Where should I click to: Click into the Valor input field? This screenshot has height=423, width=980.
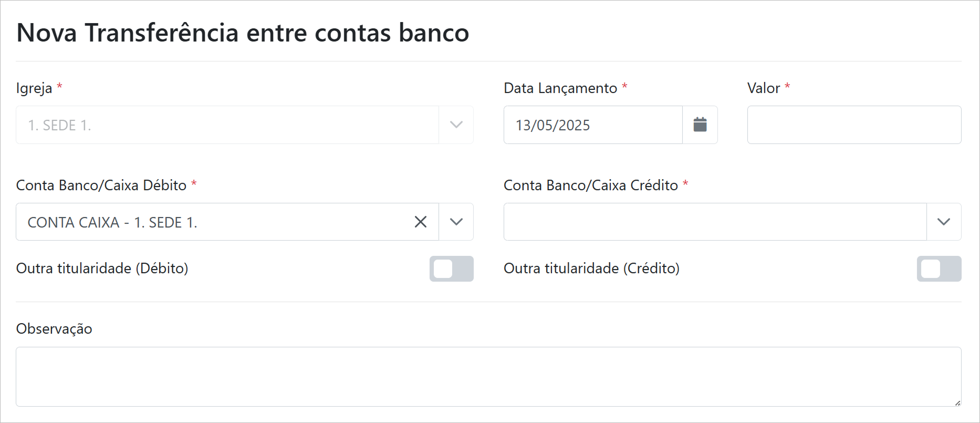point(853,125)
